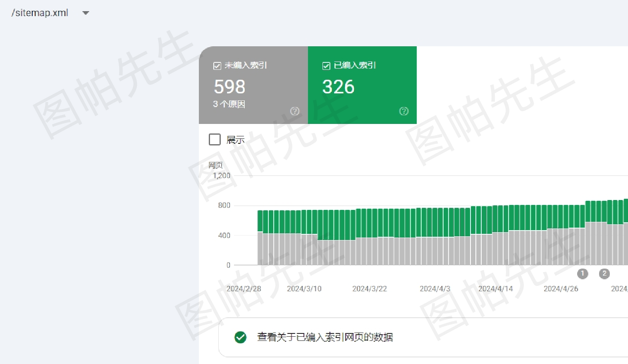Toggle the 未编入索引 checkbox
This screenshot has width=628, height=364.
click(x=217, y=66)
